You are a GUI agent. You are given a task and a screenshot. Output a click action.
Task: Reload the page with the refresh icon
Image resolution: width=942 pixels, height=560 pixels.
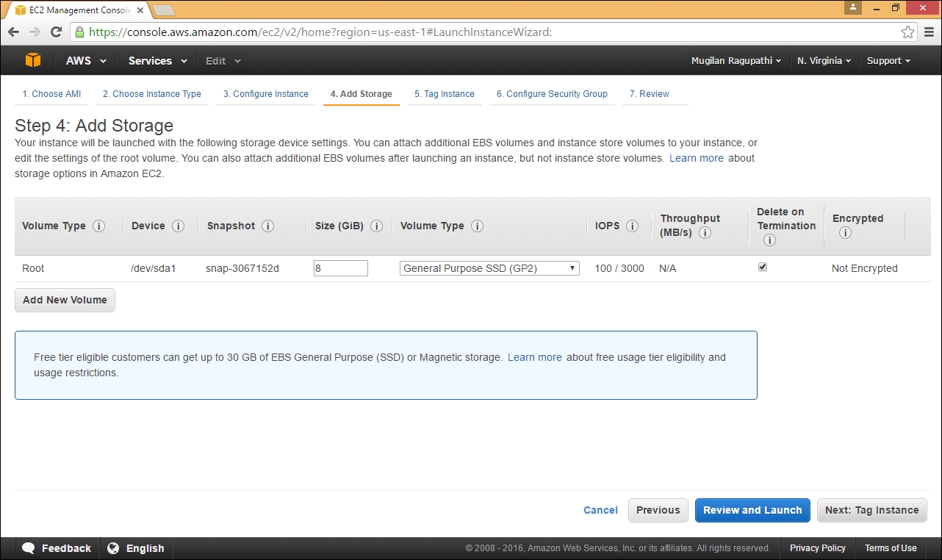point(56,32)
